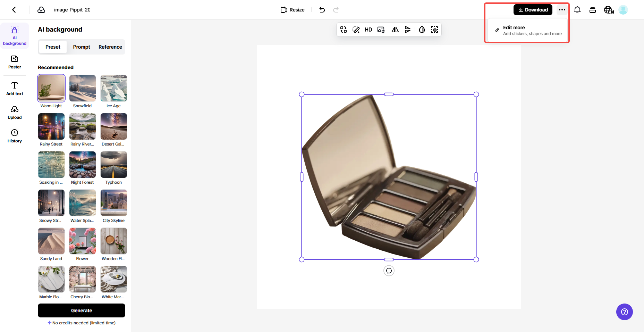Click the rotate handle below the image
The width and height of the screenshot is (644, 332).
[x=389, y=271]
